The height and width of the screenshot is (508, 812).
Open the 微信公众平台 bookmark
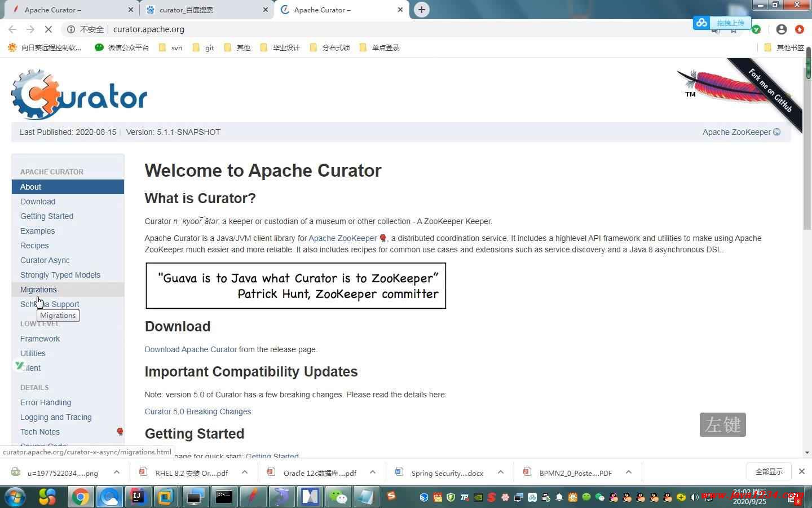pos(122,47)
